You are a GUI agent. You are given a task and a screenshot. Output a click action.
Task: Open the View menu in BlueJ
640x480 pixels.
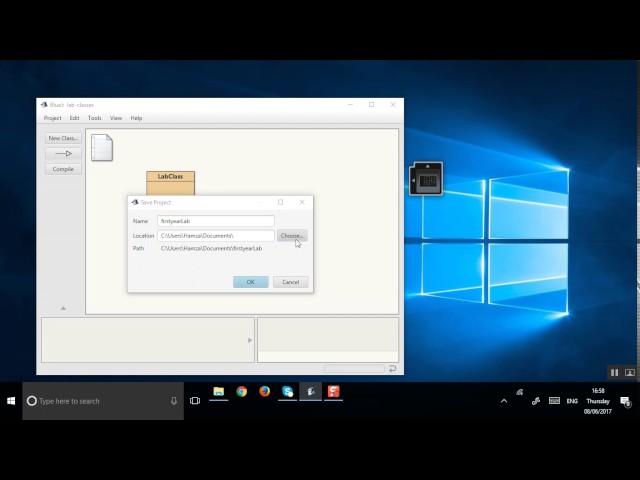tap(116, 118)
